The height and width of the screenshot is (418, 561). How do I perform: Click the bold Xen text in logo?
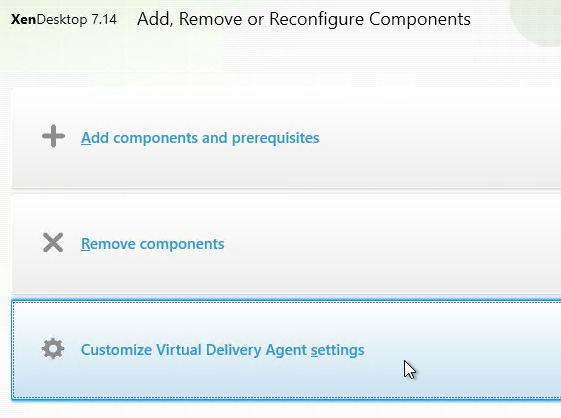(23, 19)
